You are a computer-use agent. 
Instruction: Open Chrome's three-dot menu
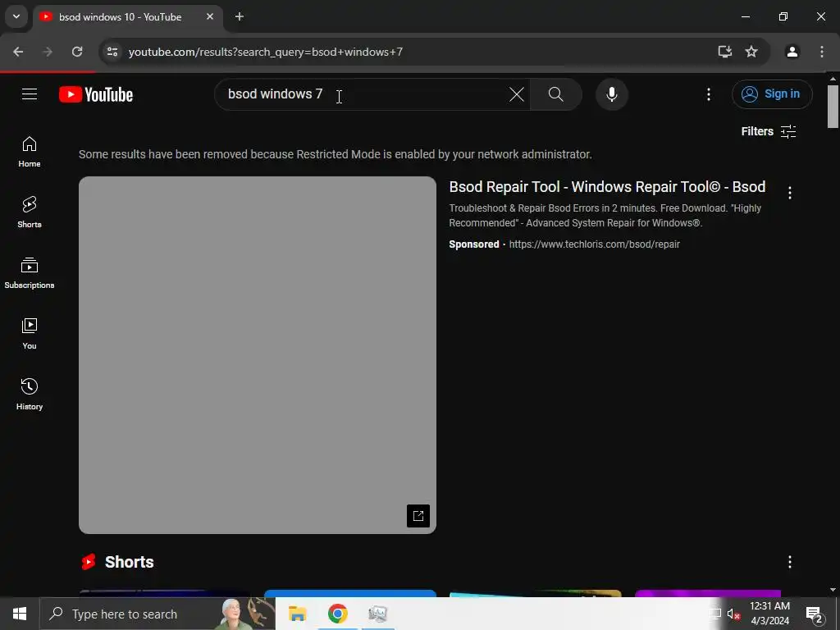[822, 52]
